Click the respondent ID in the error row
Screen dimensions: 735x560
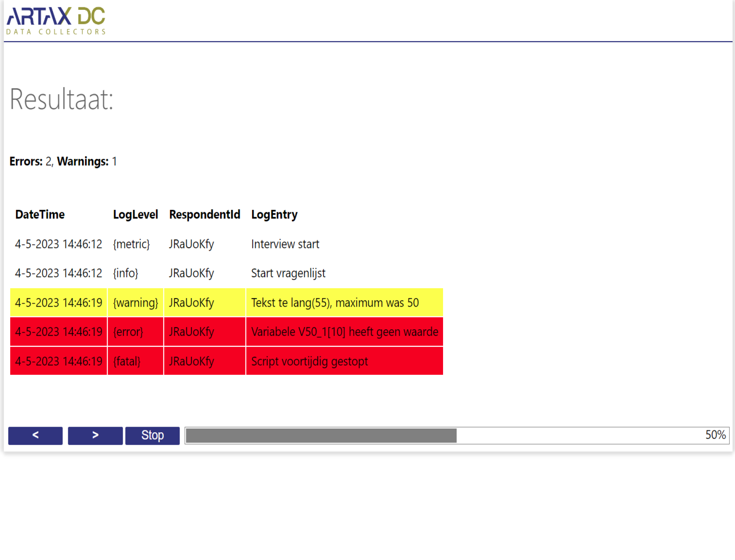point(191,332)
